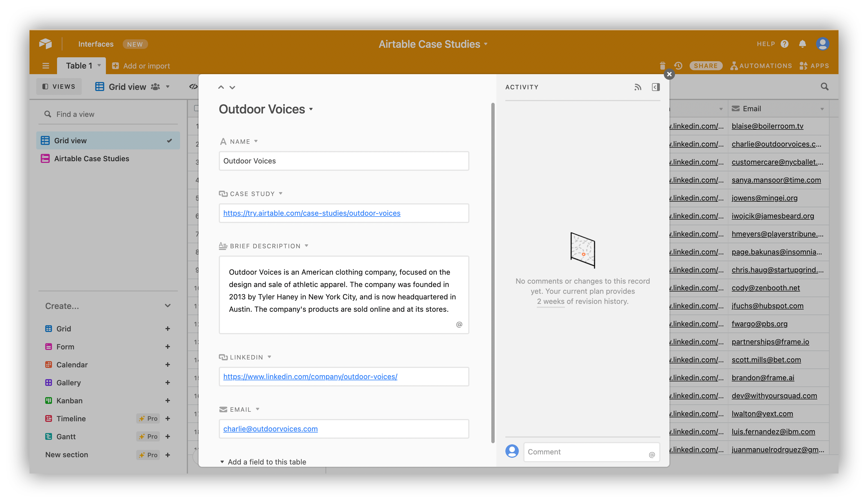This screenshot has width=868, height=503.
Task: Open base revision history icon
Action: click(x=678, y=65)
